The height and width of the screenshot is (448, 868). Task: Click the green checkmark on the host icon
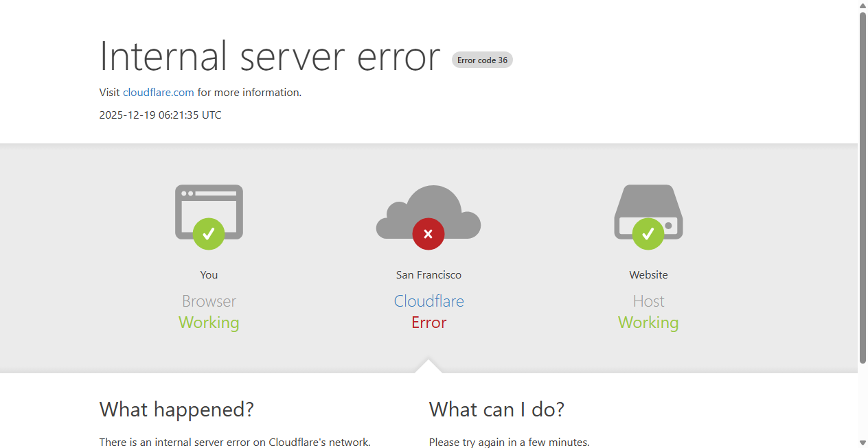click(648, 234)
